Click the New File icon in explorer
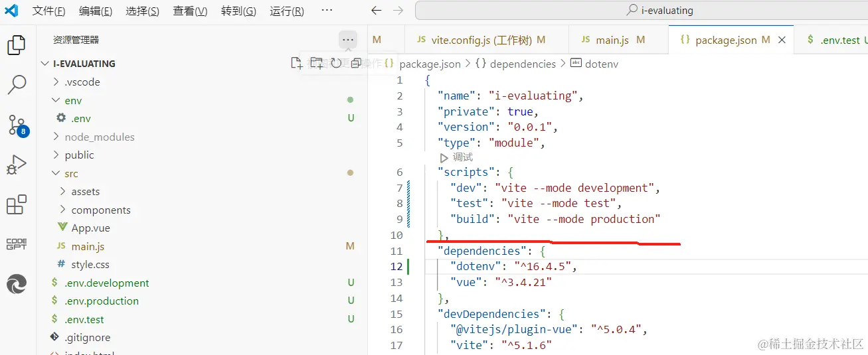868x355 pixels. click(x=297, y=63)
